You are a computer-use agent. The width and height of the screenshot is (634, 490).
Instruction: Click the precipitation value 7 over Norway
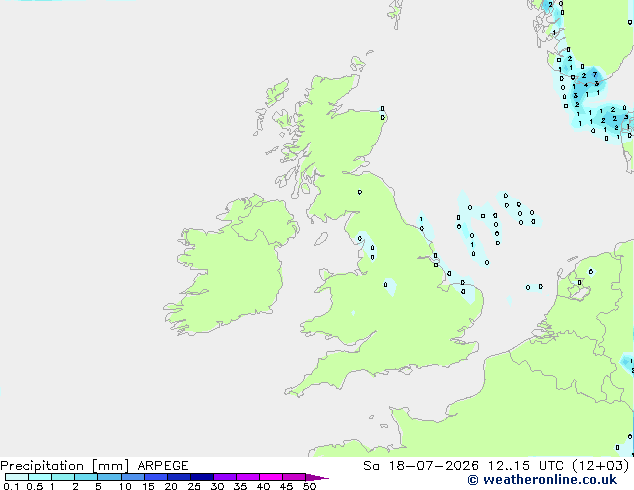pyautogui.click(x=594, y=74)
